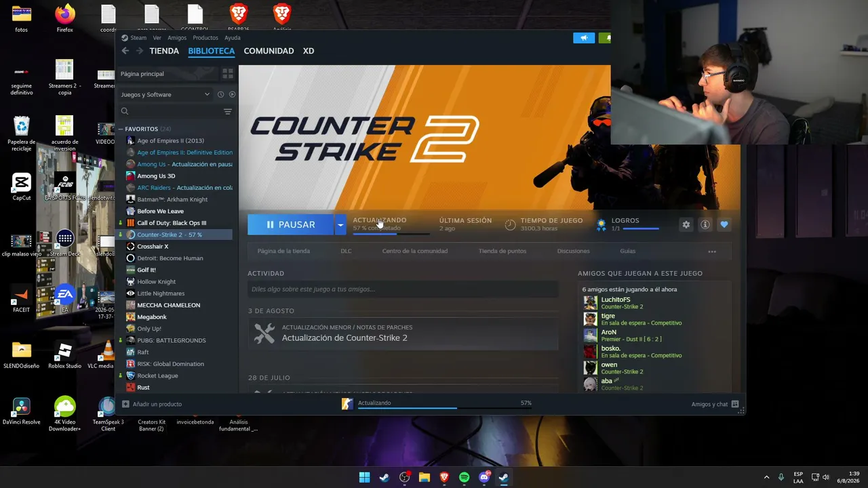Open Centro de la comunidad link

[x=415, y=251]
